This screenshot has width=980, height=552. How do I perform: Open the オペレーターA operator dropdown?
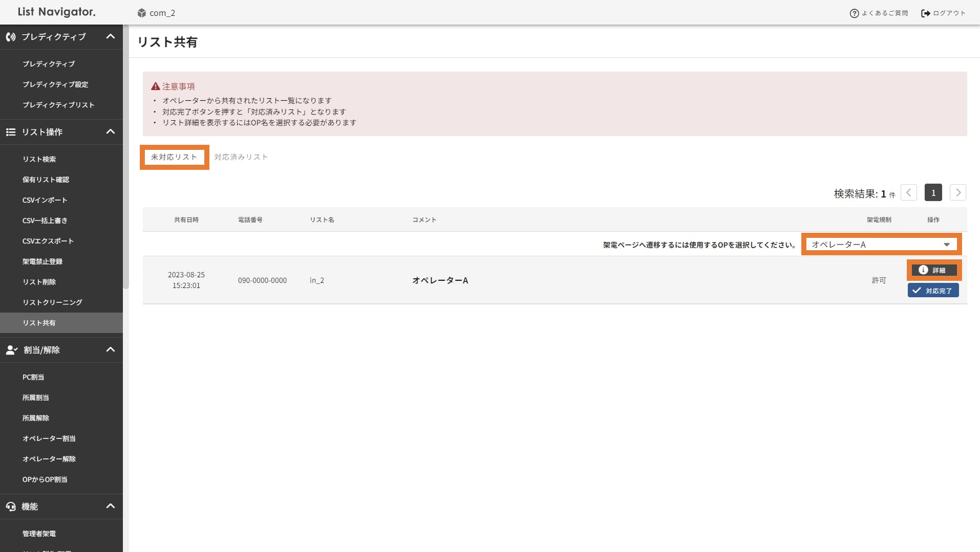tap(881, 245)
